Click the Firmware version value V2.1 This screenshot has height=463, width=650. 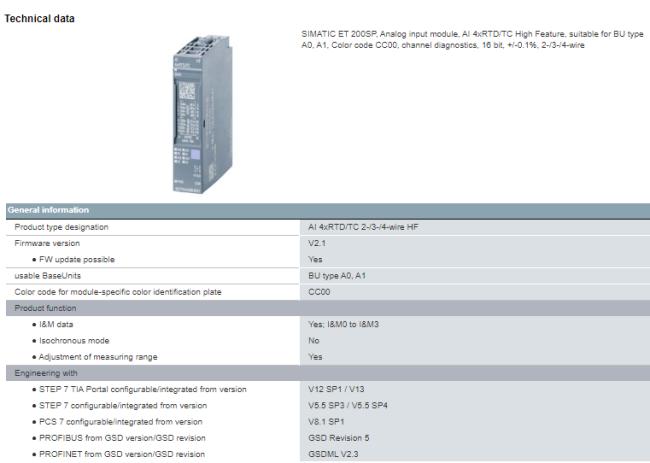318,243
